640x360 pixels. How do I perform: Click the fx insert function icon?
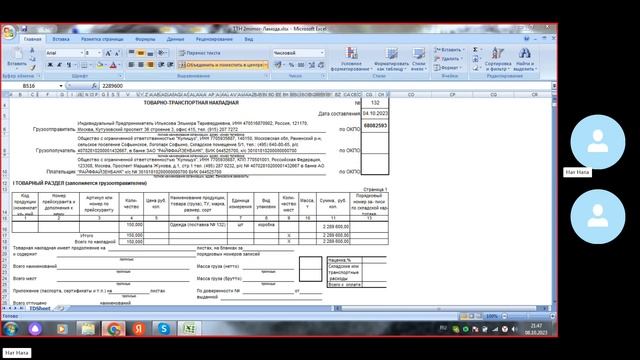pos(94,86)
